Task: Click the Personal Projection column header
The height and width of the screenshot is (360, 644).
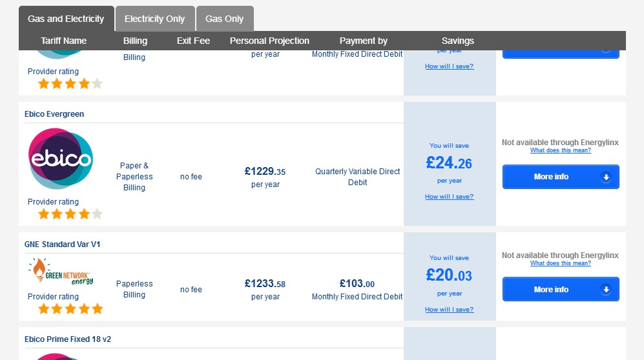Action: (x=269, y=41)
